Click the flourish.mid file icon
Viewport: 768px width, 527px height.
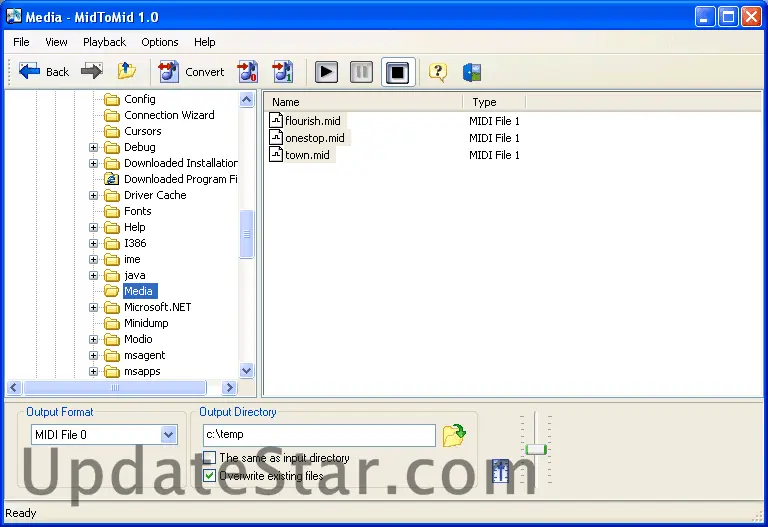[276, 120]
